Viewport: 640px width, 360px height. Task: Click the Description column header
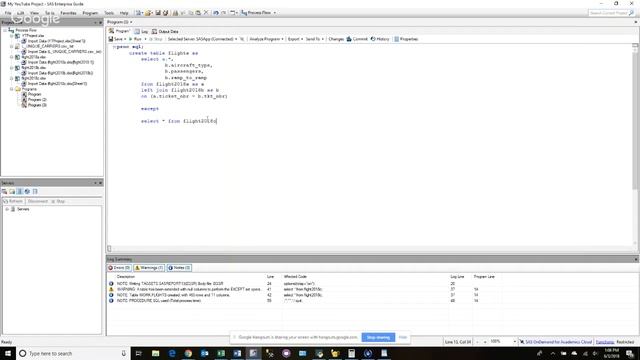coord(126,277)
